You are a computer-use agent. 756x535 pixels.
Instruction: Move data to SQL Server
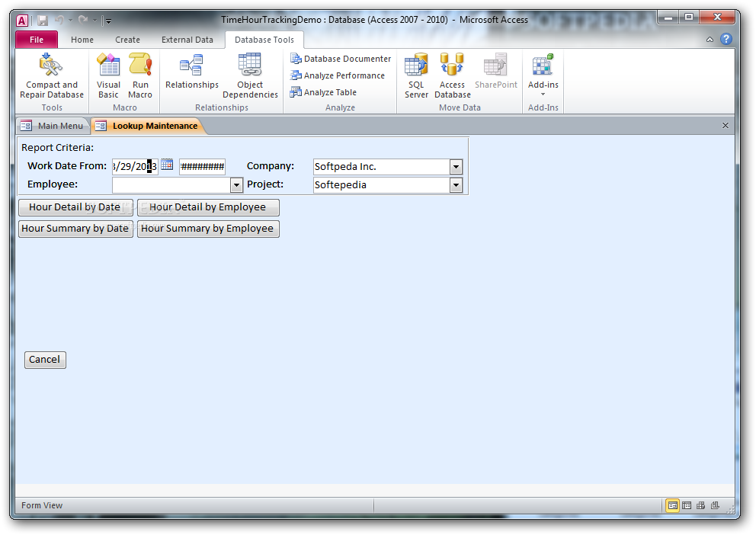pos(416,76)
